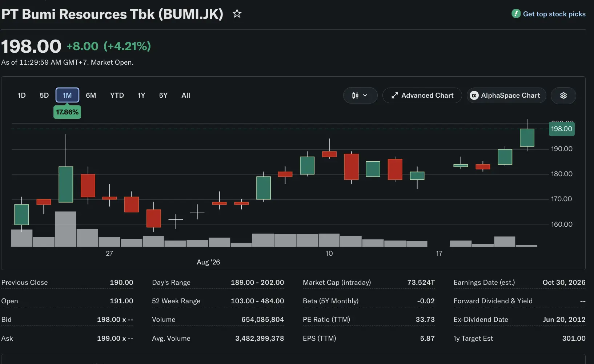Screen dimensions: 594x364
Task: Click the Forward Dividend & Yield label
Action: click(x=493, y=301)
